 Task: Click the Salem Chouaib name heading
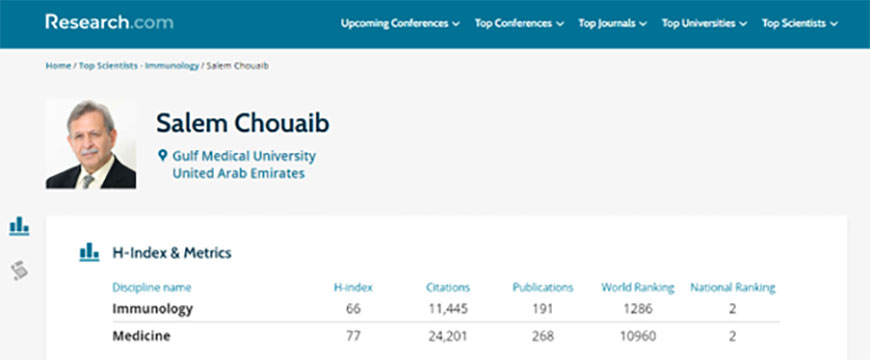[x=242, y=123]
